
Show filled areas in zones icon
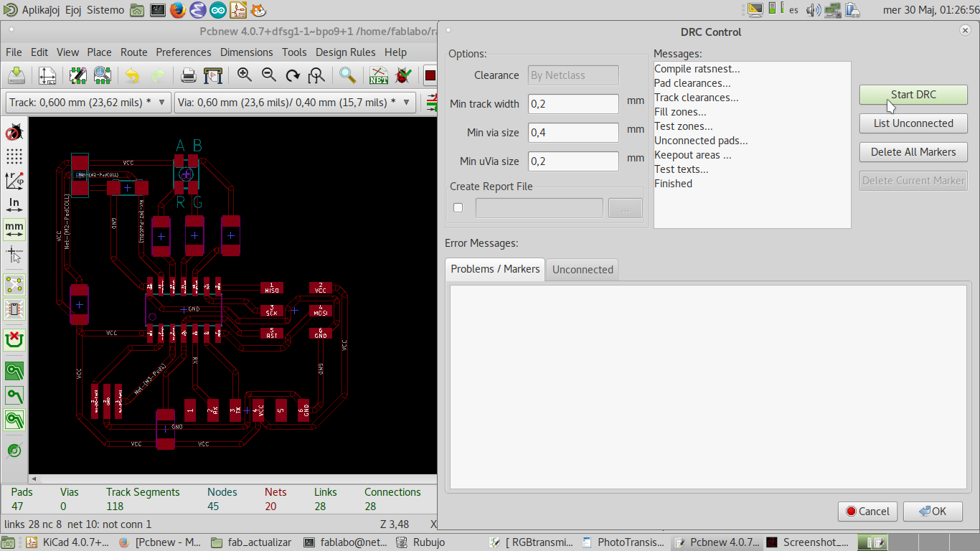click(14, 371)
